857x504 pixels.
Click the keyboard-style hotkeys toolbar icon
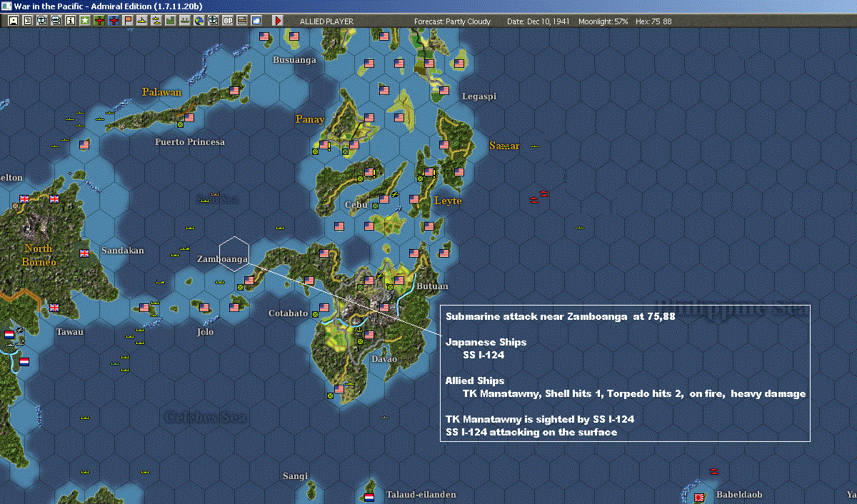pyautogui.click(x=241, y=21)
